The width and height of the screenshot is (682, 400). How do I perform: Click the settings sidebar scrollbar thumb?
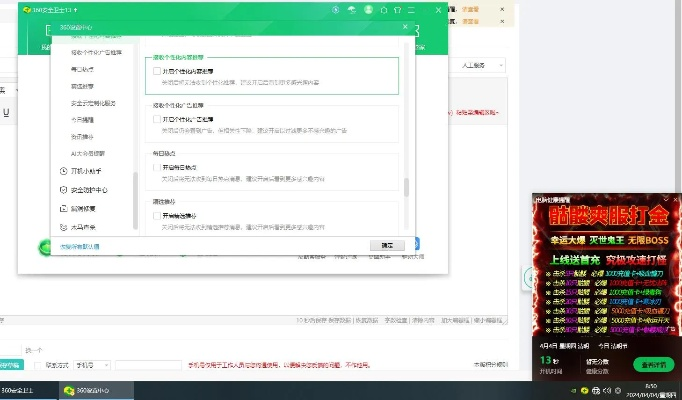[x=135, y=200]
